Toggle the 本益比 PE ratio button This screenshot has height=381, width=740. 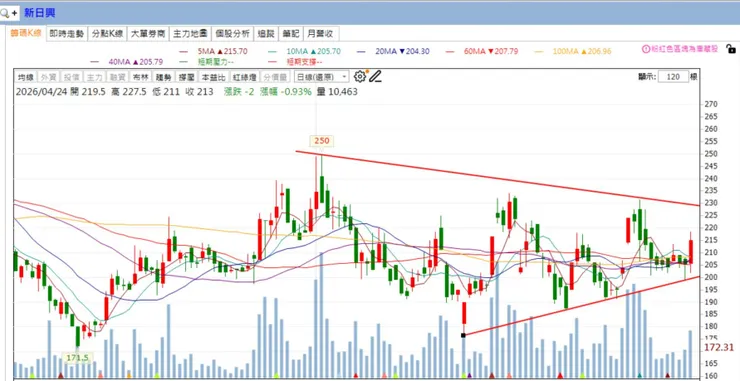point(213,77)
